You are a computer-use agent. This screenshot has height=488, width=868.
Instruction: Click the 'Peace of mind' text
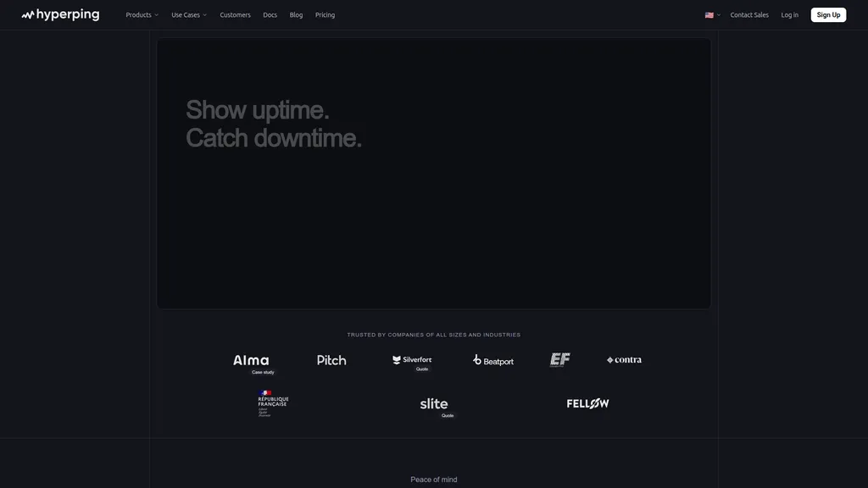pyautogui.click(x=433, y=480)
